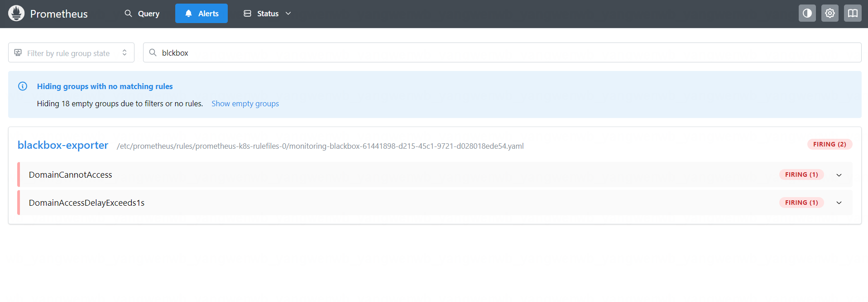
Task: Open settings via the gear icon
Action: click(830, 14)
